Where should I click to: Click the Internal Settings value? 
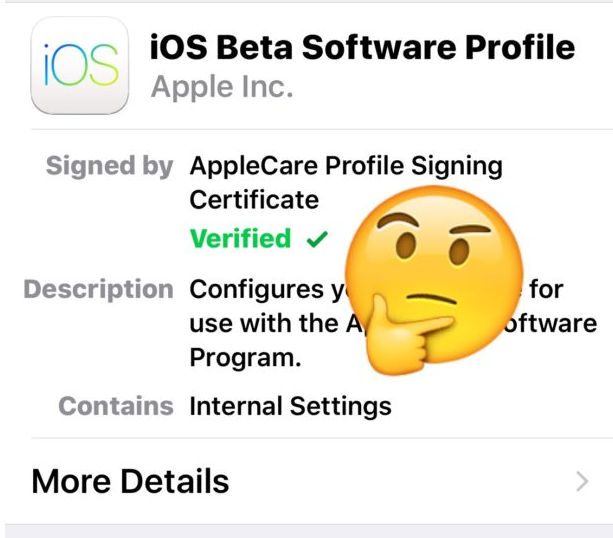pyautogui.click(x=290, y=406)
